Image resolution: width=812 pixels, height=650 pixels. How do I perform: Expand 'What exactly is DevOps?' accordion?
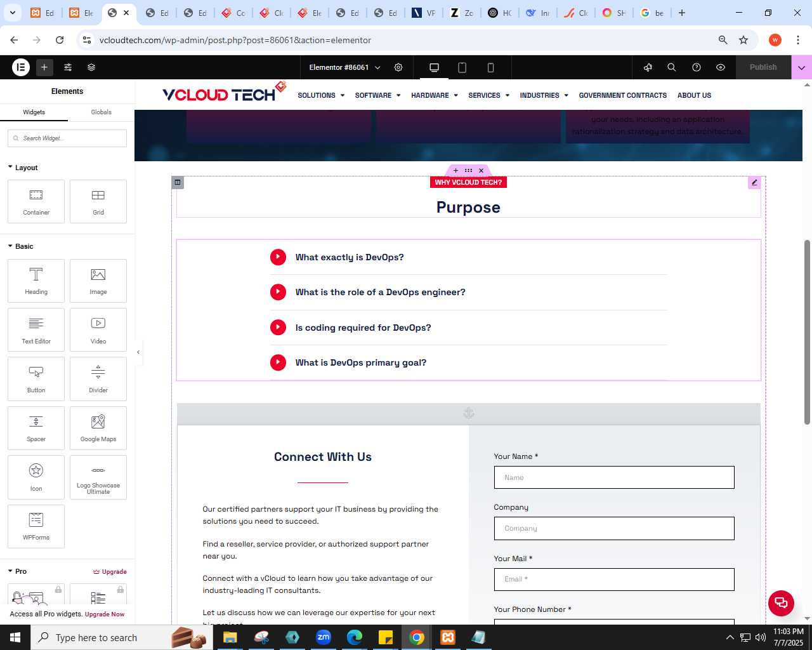468,257
